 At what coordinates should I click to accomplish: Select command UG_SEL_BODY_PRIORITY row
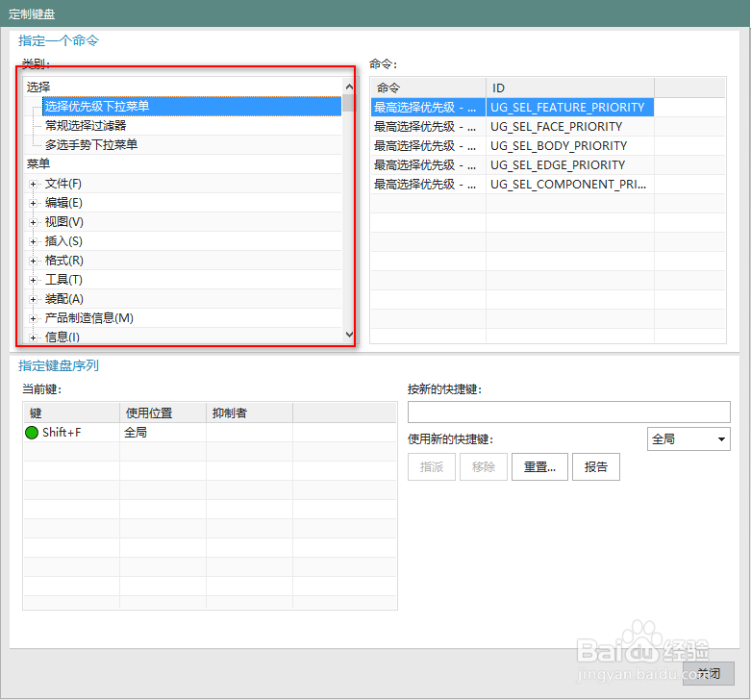coord(513,145)
